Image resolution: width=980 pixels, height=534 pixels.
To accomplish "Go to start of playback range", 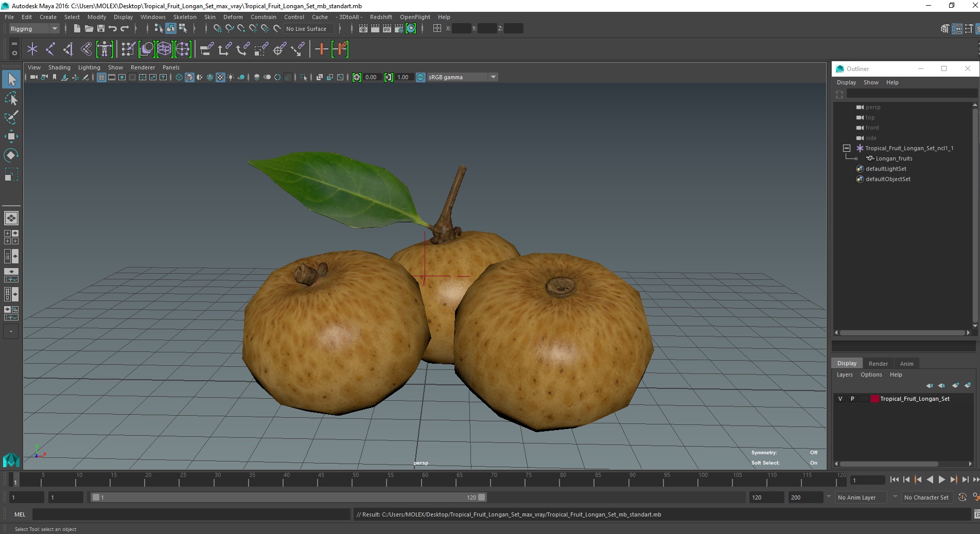I will coord(894,479).
